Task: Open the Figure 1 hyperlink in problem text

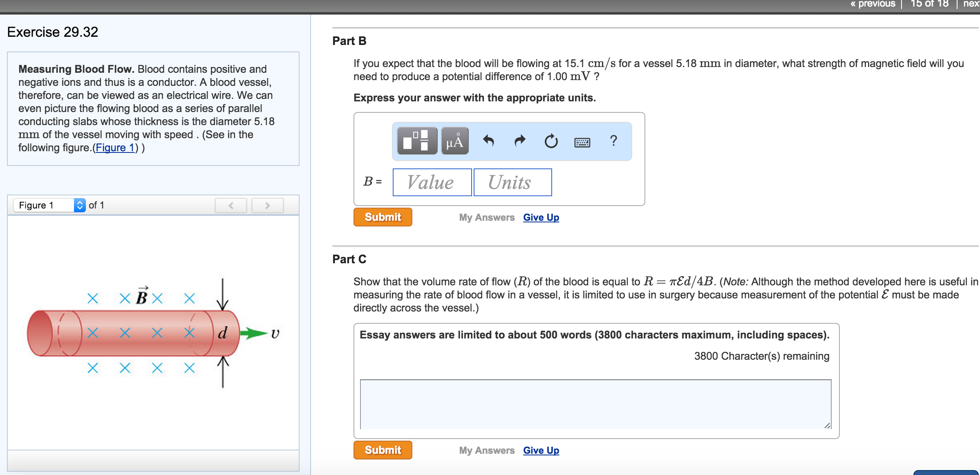Action: 115,148
